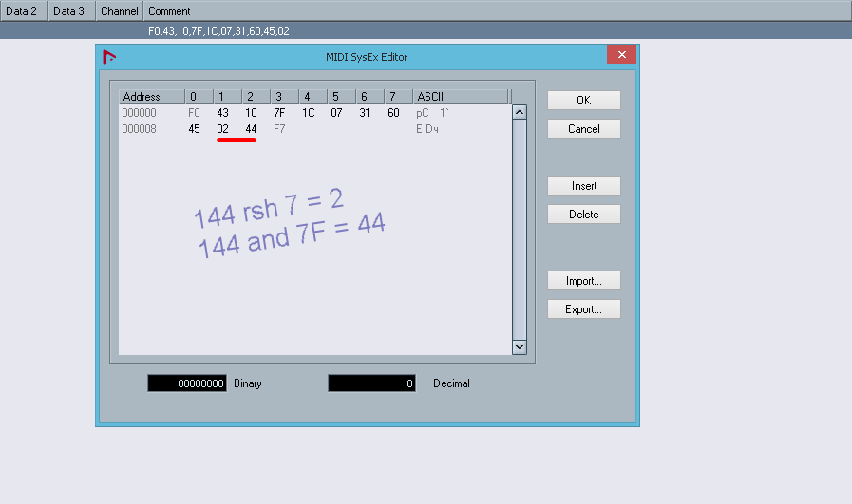The width and height of the screenshot is (852, 504).
Task: Select hex byte 1C in row 000000
Action: pyautogui.click(x=308, y=113)
